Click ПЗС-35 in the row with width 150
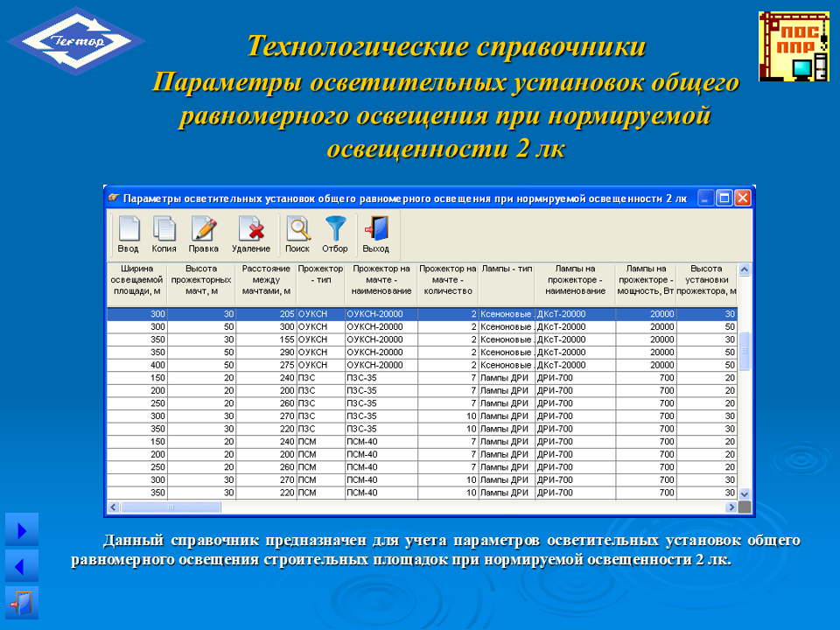The image size is (840, 630). pyautogui.click(x=381, y=378)
